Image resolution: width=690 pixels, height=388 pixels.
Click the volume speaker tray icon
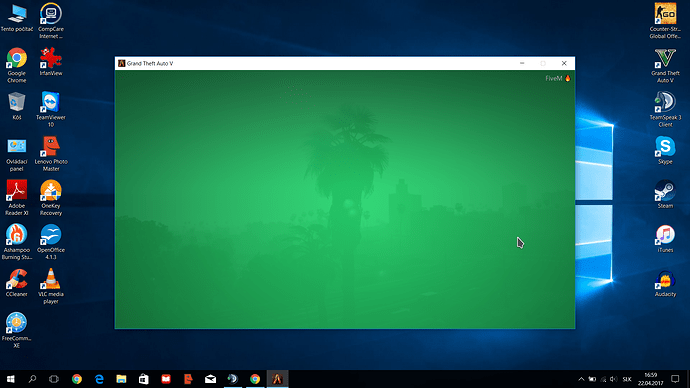click(613, 379)
